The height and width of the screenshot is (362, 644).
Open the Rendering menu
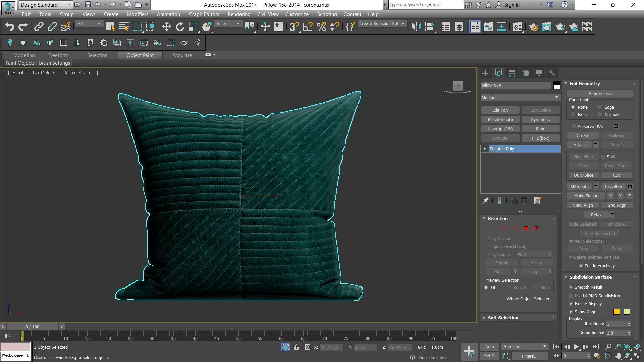239,14
